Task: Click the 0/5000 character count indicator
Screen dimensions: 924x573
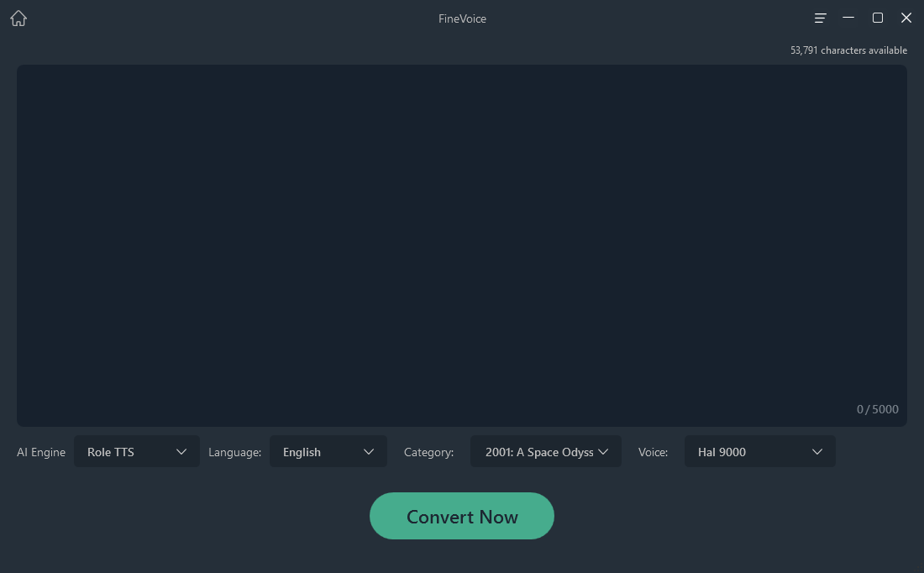Action: pyautogui.click(x=877, y=409)
